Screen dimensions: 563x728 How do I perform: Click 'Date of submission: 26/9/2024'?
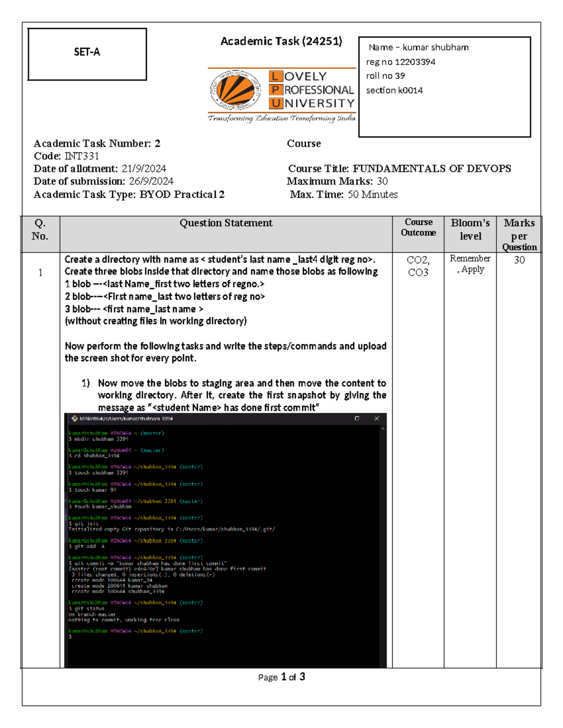click(x=104, y=181)
